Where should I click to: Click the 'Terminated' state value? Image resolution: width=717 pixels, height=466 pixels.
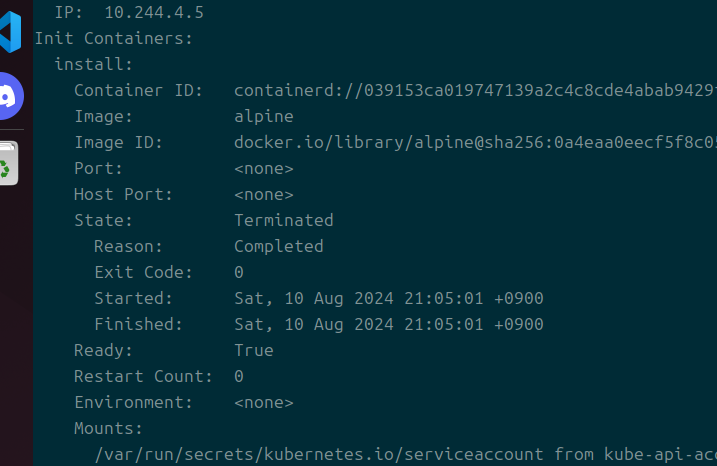(x=283, y=220)
